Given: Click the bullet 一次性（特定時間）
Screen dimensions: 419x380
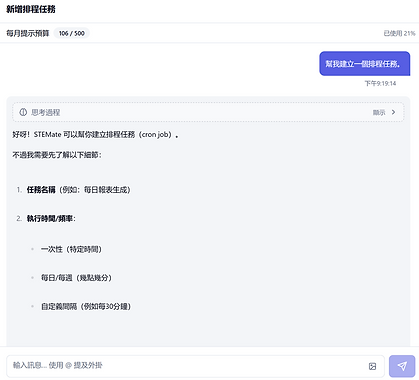Looking at the screenshot, I should click(71, 249).
